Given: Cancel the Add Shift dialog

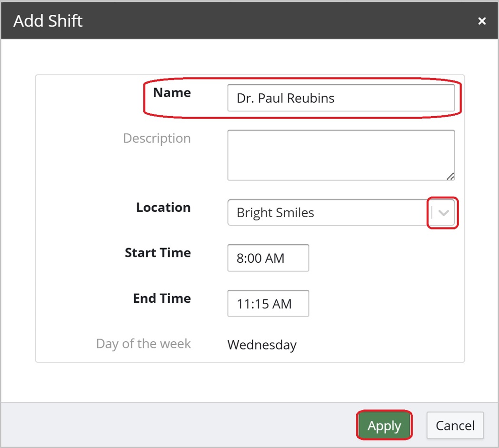Looking at the screenshot, I should (x=455, y=426).
